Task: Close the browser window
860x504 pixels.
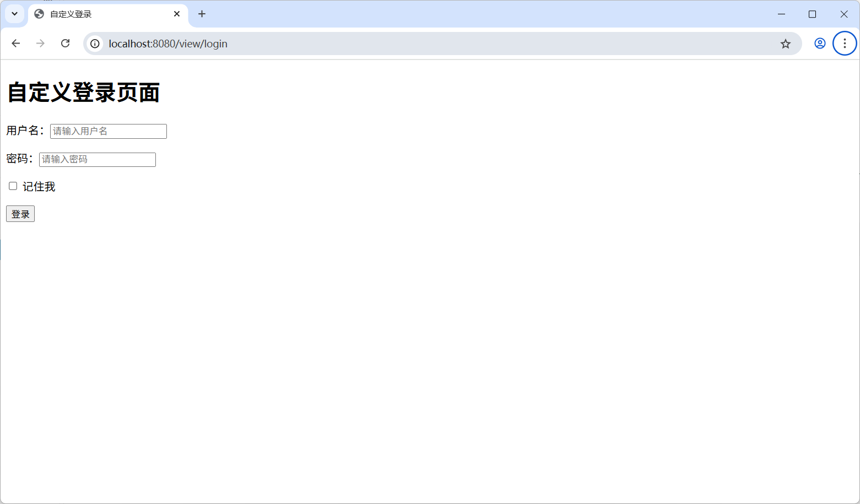Action: (x=843, y=14)
